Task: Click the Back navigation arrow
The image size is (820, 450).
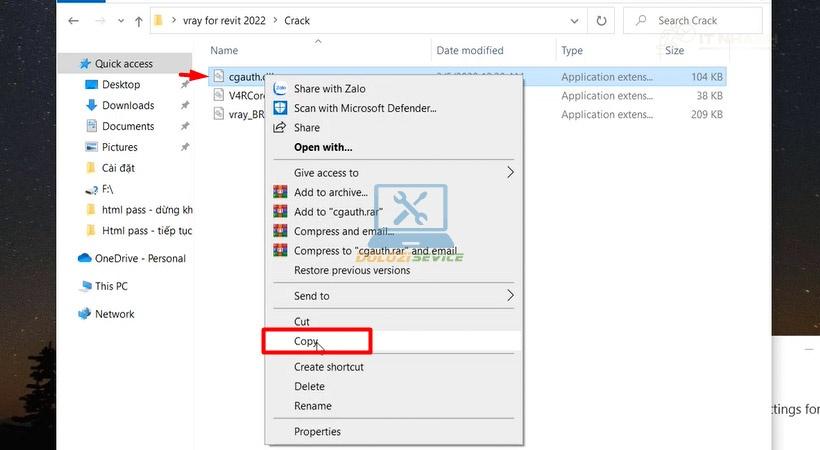Action: tap(73, 21)
